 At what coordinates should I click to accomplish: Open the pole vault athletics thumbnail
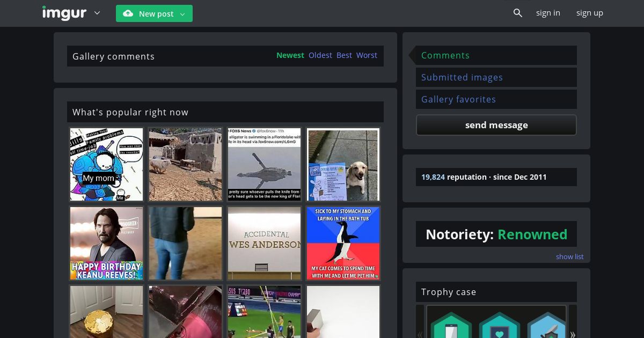(x=264, y=311)
